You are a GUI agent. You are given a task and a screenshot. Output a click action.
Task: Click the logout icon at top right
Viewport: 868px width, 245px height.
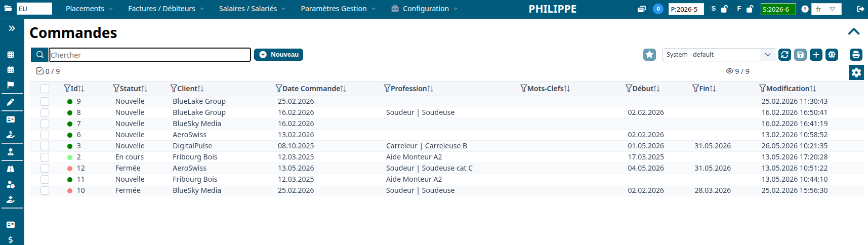pyautogui.click(x=860, y=9)
